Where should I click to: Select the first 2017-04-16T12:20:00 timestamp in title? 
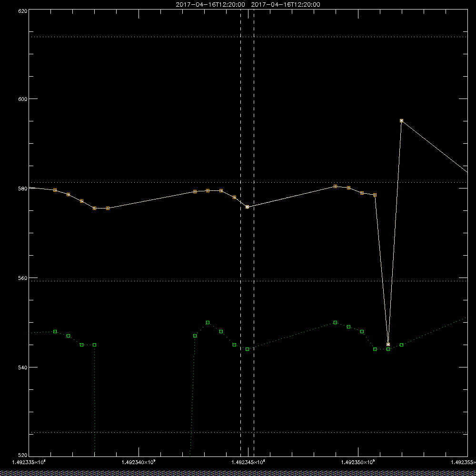(x=210, y=5)
